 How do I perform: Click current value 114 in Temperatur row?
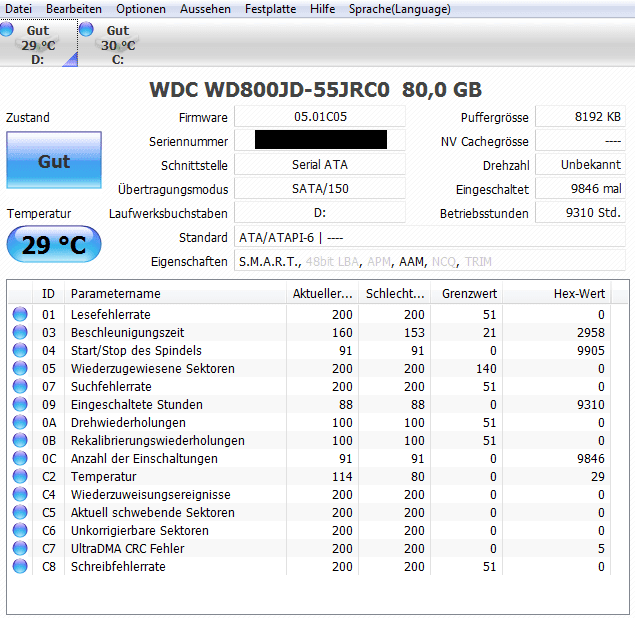click(342, 477)
